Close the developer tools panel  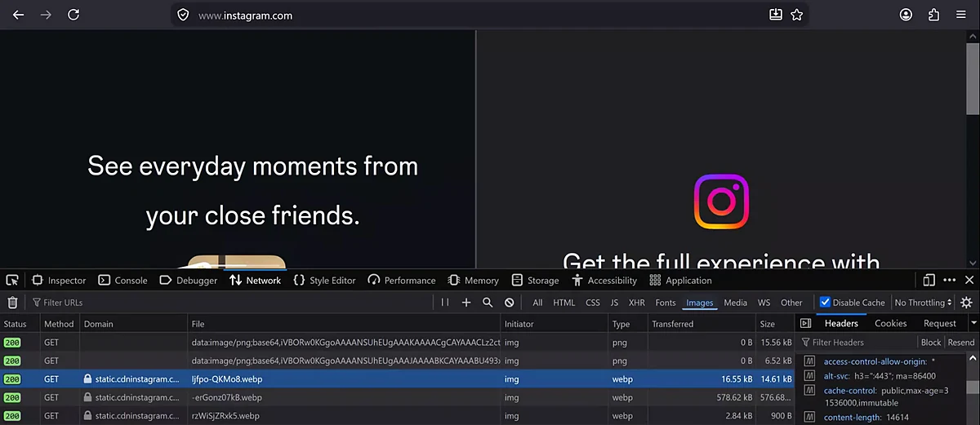[x=969, y=280]
